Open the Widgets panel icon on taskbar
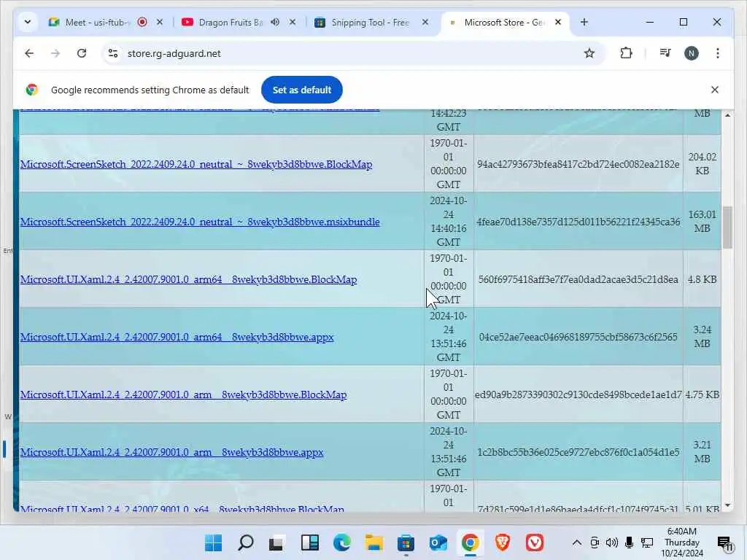Screen dimensions: 747x560 [309, 542]
